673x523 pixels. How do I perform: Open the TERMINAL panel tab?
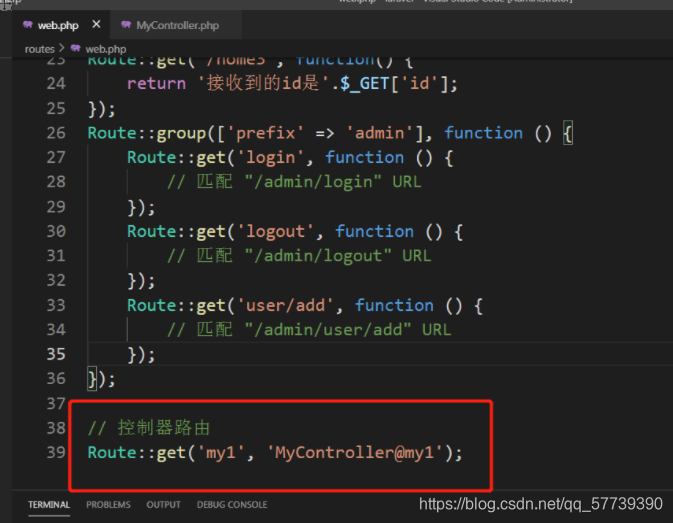(x=49, y=505)
